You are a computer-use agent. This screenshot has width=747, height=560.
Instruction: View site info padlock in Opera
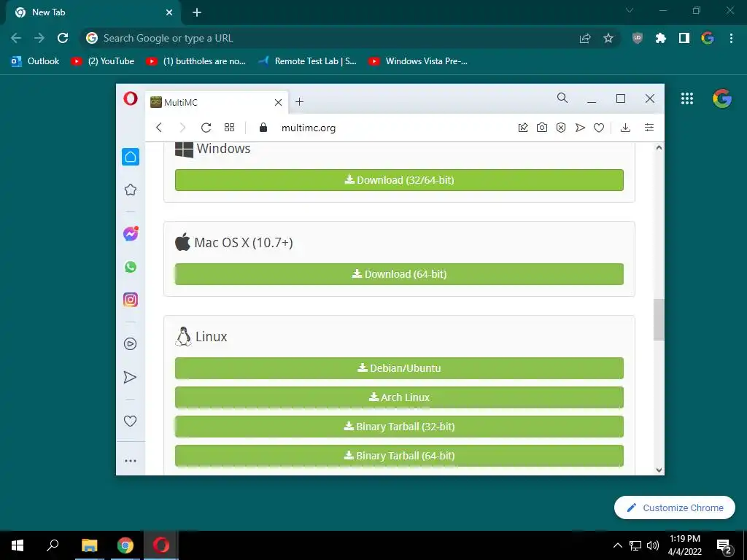point(263,127)
